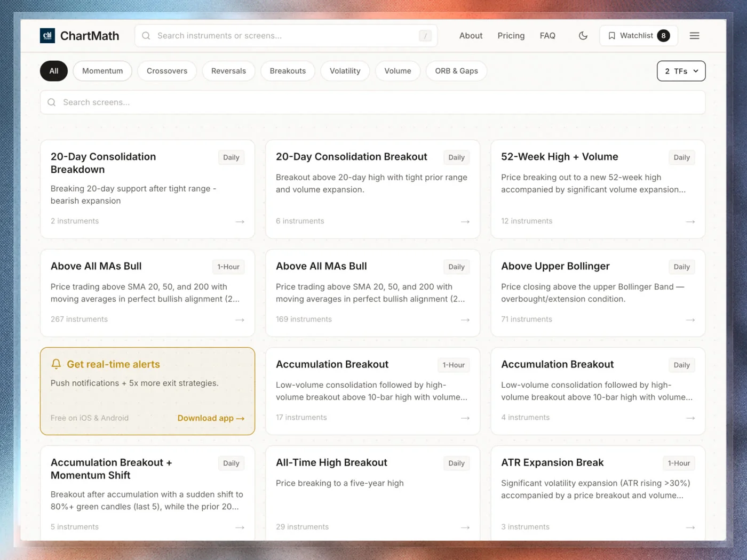Click arrow on All-Time High Breakout card
This screenshot has height=560, width=747.
465,527
